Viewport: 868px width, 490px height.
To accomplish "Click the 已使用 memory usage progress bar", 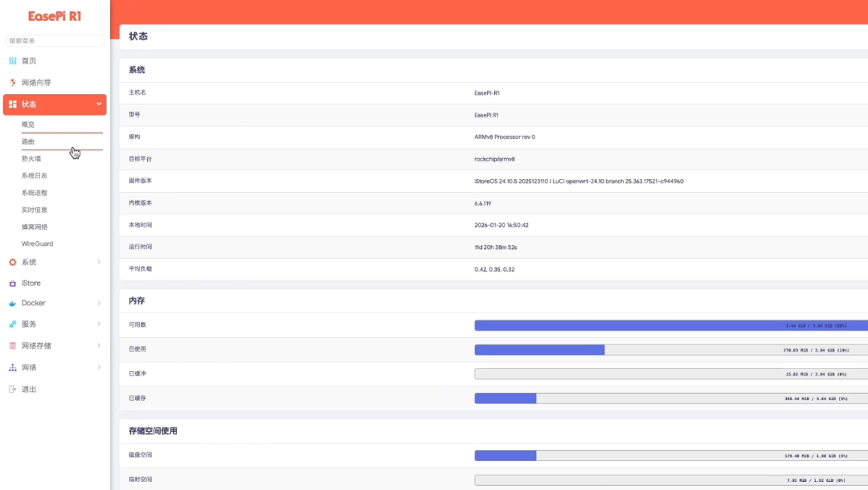I will pyautogui.click(x=670, y=350).
